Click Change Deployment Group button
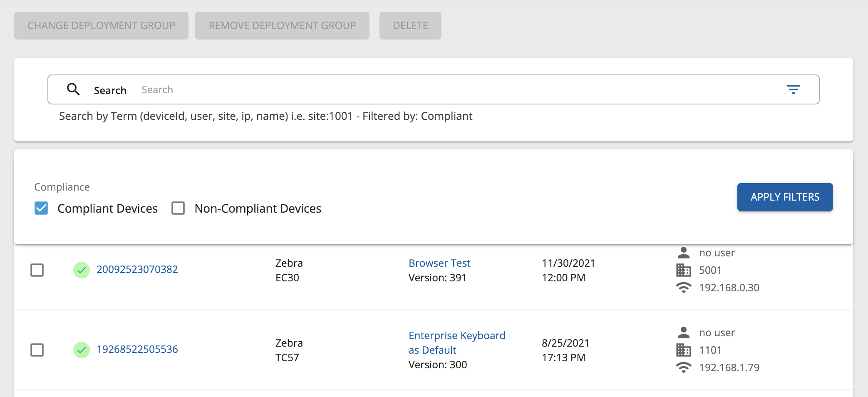 (x=101, y=25)
